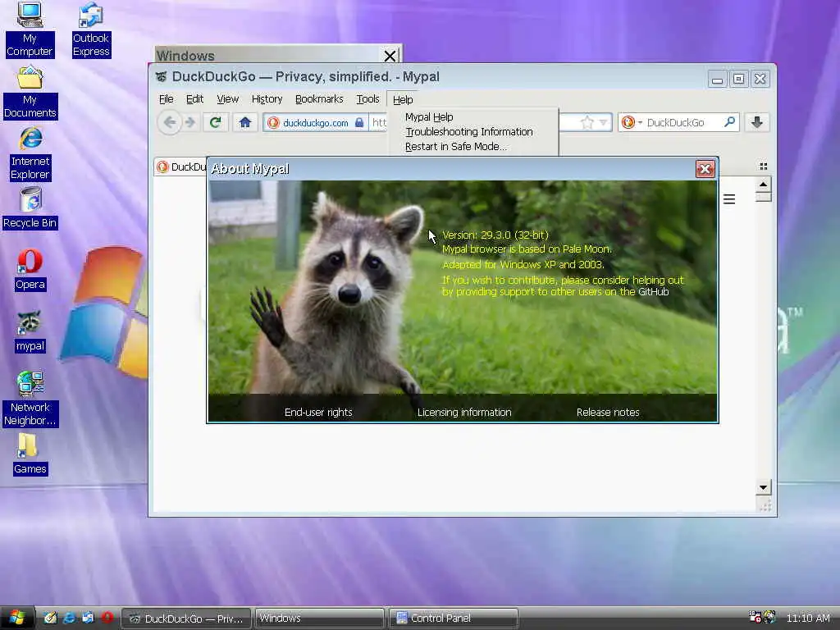Open the Bookmarks menu

tap(319, 99)
